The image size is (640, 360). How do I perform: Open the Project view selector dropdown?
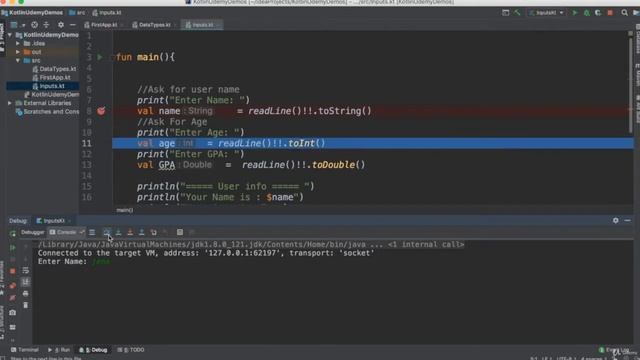pos(18,25)
